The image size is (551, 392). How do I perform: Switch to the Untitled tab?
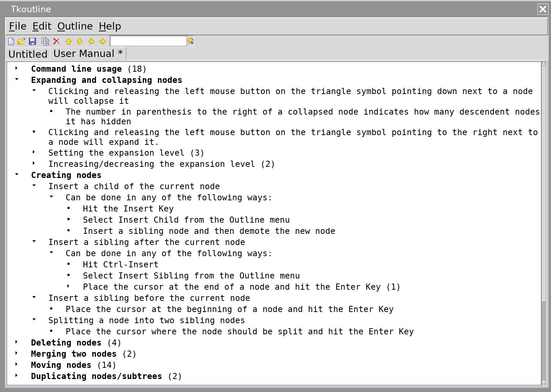28,54
